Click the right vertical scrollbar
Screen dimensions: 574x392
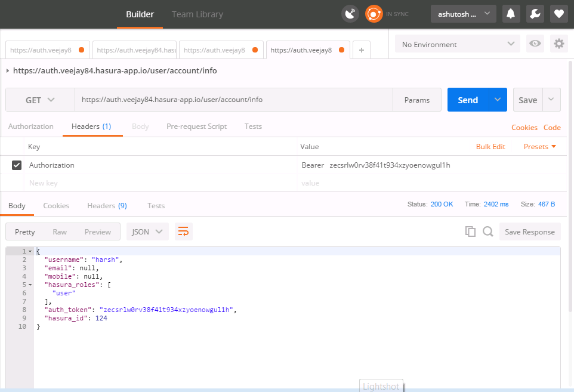click(x=570, y=187)
